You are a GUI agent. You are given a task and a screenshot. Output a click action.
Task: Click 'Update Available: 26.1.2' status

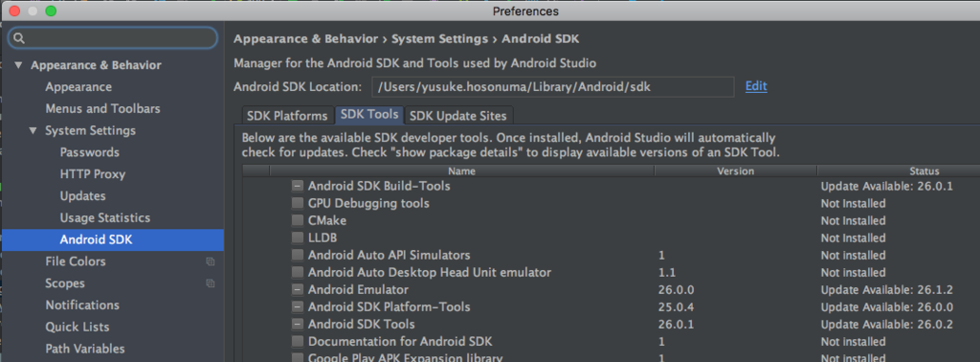[887, 290]
